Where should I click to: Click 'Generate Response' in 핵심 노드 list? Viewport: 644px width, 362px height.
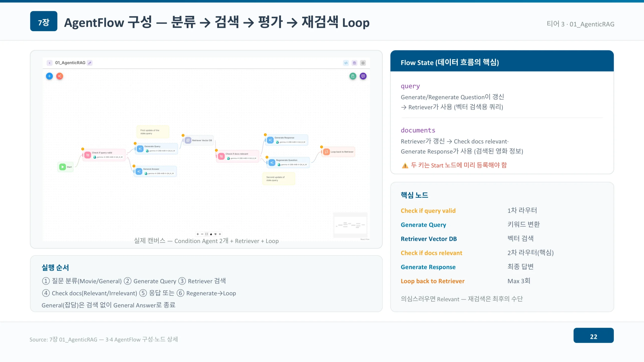428,267
